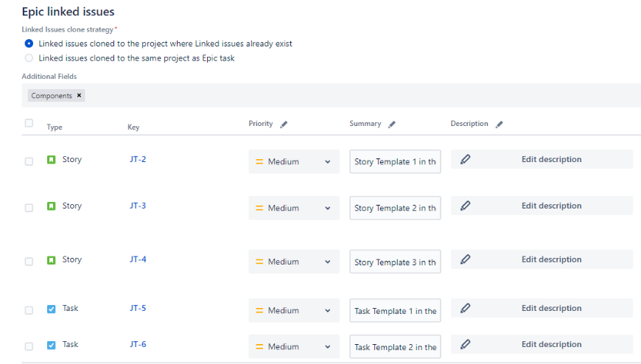This screenshot has width=641, height=364.
Task: Click the pencil icon next to Priority header
Action: tap(284, 125)
